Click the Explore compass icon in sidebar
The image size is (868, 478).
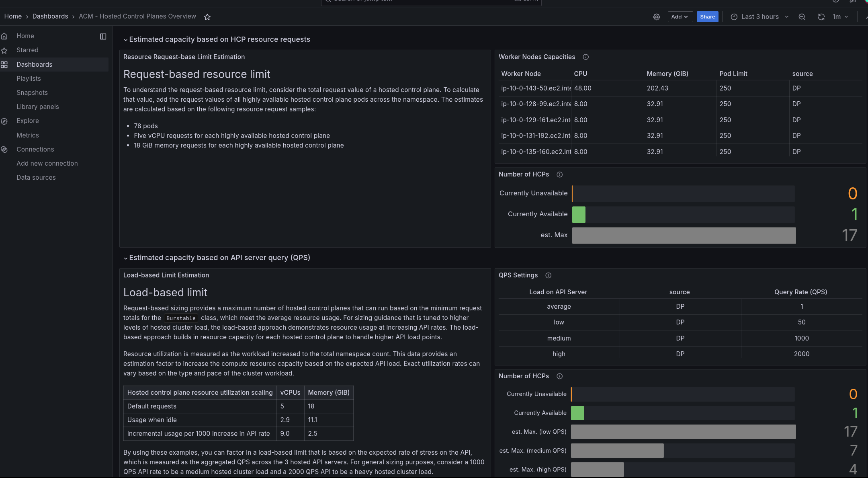4,121
